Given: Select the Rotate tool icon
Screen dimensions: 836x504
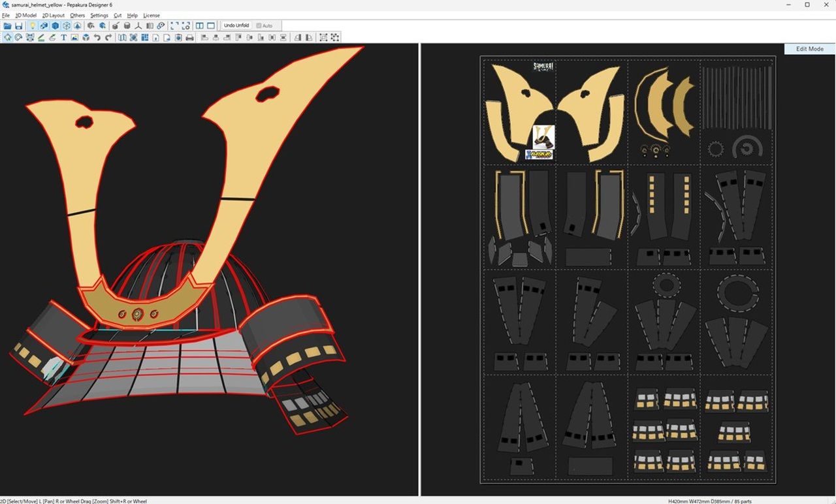Looking at the screenshot, I should (19, 38).
